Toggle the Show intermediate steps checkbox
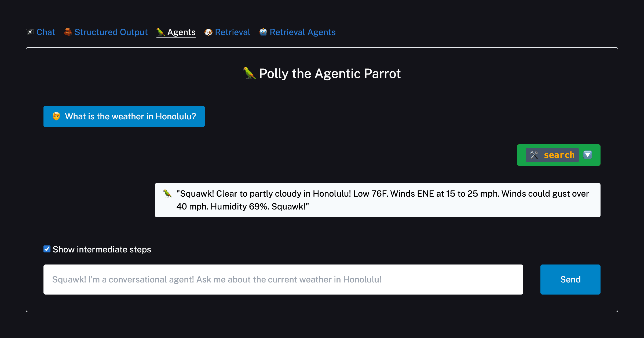644x338 pixels. pyautogui.click(x=47, y=249)
